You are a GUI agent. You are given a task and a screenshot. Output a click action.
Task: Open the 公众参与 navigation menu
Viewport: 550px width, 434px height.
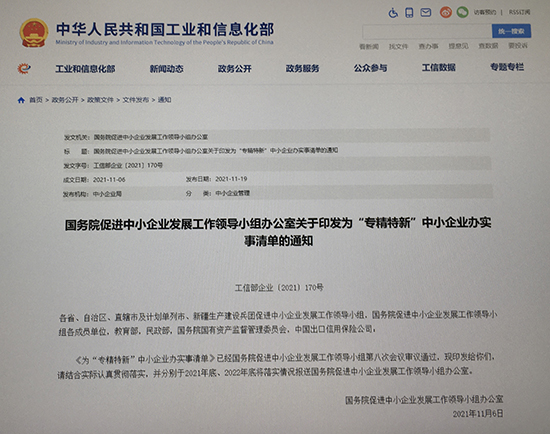(370, 68)
